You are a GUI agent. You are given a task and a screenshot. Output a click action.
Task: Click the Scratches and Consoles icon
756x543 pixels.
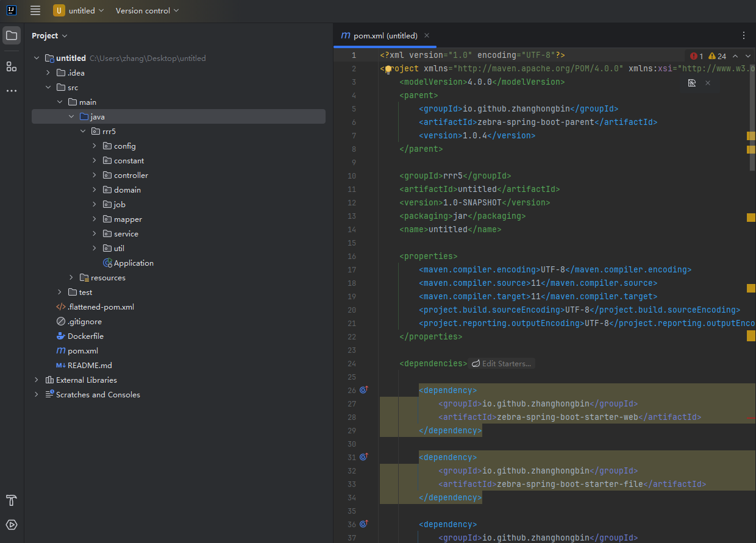[49, 395]
